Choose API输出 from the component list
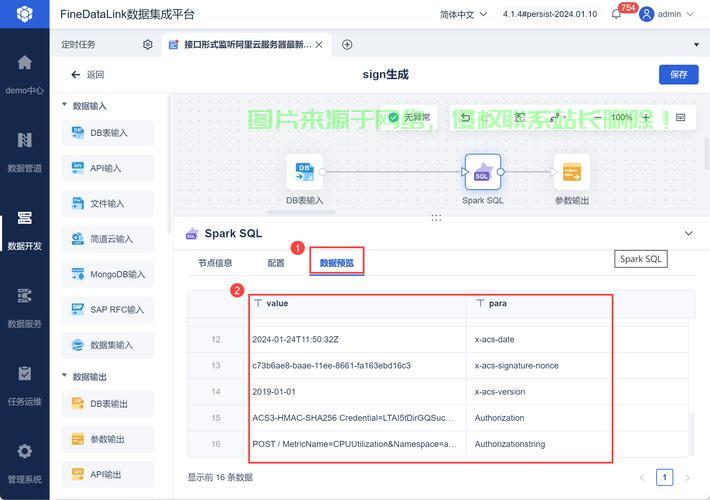The height and width of the screenshot is (500, 710). coord(108,474)
